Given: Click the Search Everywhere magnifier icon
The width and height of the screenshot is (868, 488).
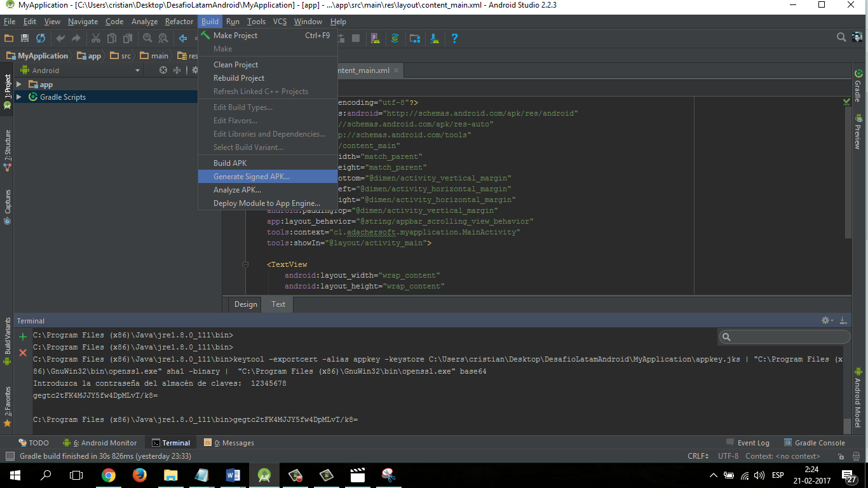Looking at the screenshot, I should click(x=841, y=37).
